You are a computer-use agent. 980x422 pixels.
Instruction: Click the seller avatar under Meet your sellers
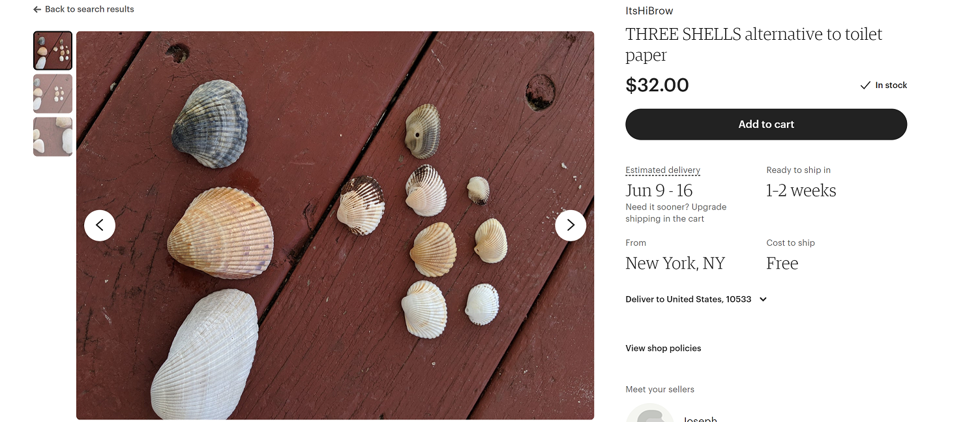coord(649,415)
